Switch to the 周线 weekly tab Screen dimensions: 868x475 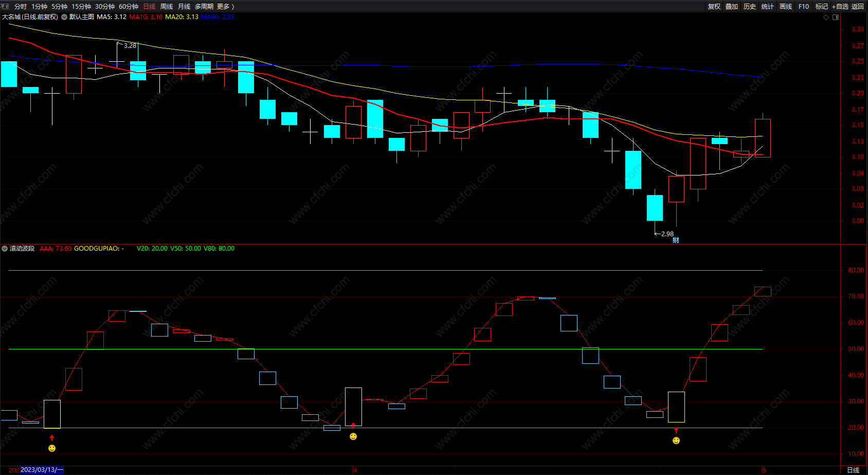pos(167,7)
